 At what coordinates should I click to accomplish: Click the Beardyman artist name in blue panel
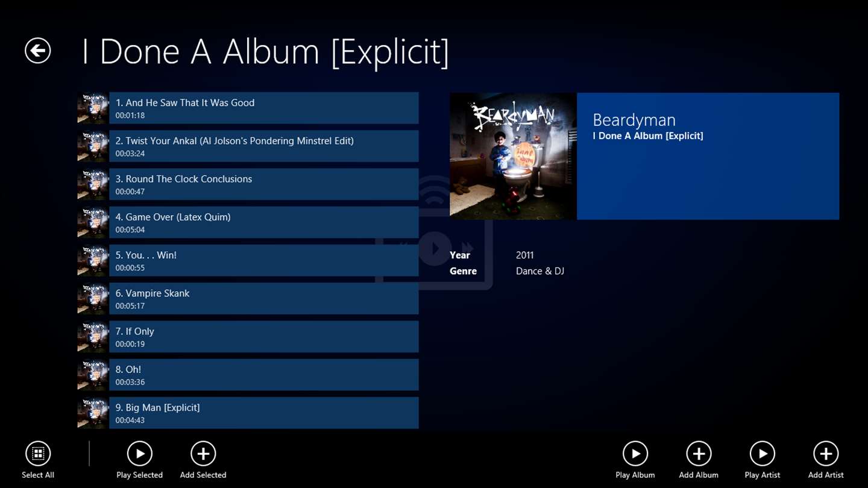(634, 120)
